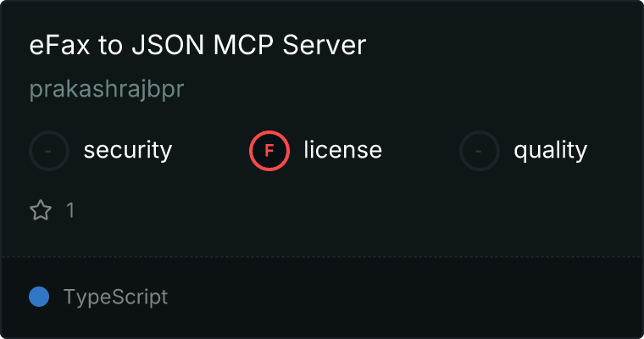The image size is (644, 339).
Task: Click the blue TypeScript language dot
Action: (39, 297)
